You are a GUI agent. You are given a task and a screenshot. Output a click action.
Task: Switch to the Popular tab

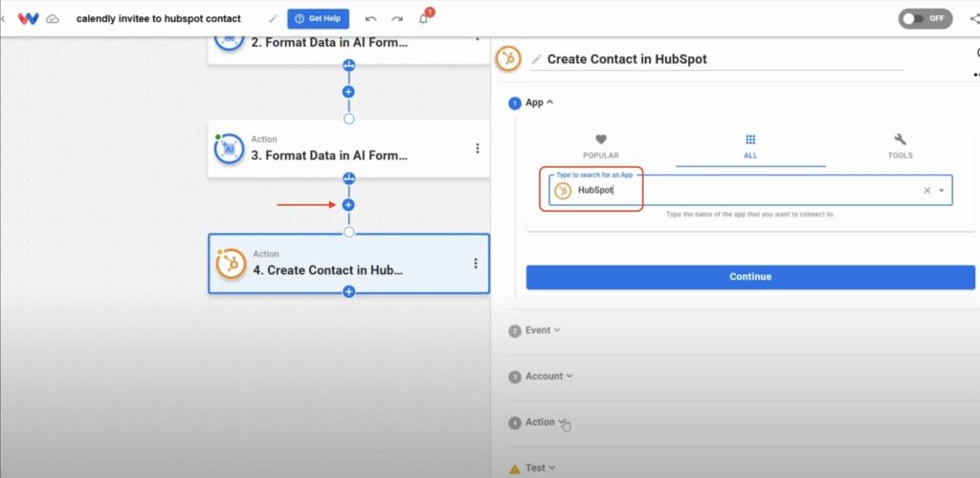[601, 147]
